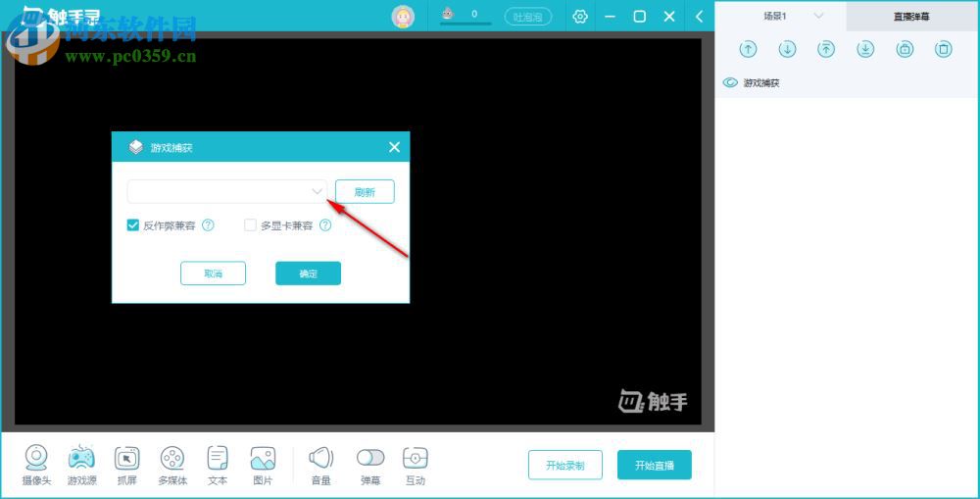This screenshot has height=499, width=980.
Task: Move the source up one layer
Action: [748, 49]
